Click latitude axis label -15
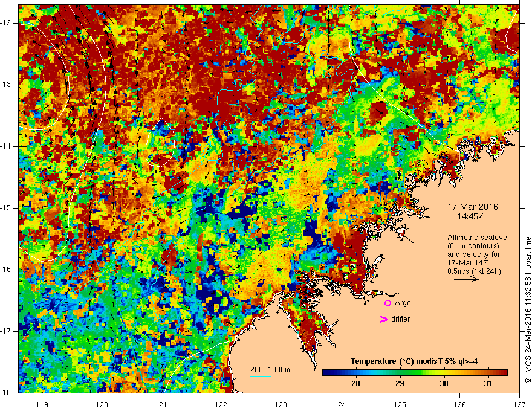 (x=6, y=208)
